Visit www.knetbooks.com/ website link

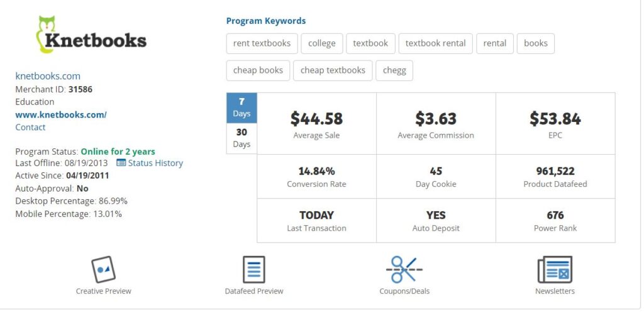pyautogui.click(x=61, y=114)
